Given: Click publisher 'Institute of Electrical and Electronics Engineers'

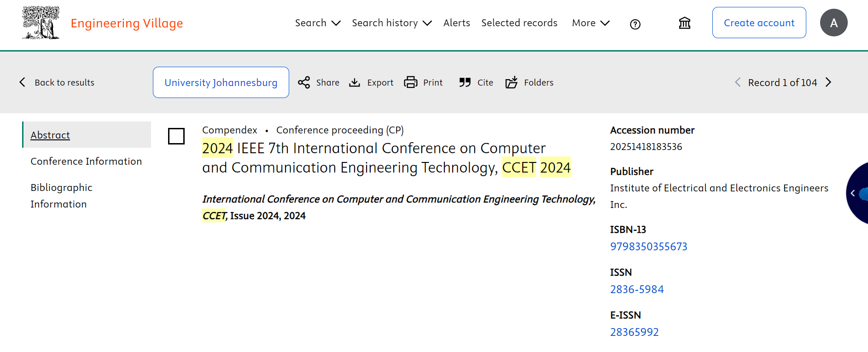Looking at the screenshot, I should pyautogui.click(x=719, y=196).
